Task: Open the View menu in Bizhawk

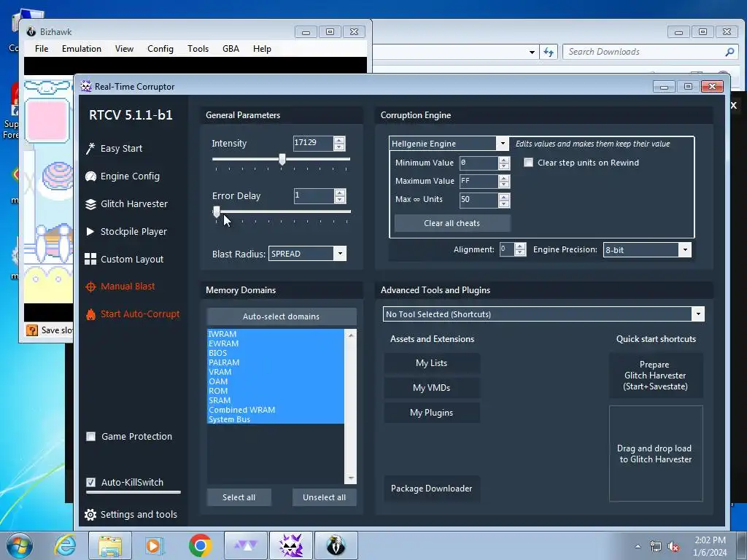Action: point(124,49)
